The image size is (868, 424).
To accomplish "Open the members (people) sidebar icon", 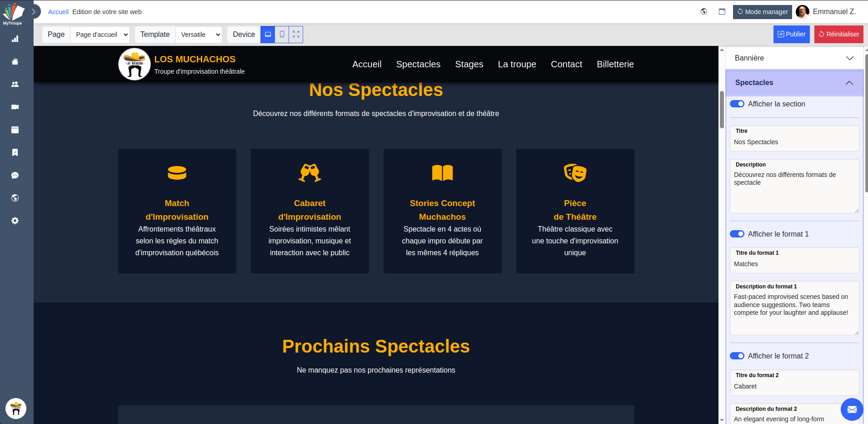I will coord(15,84).
